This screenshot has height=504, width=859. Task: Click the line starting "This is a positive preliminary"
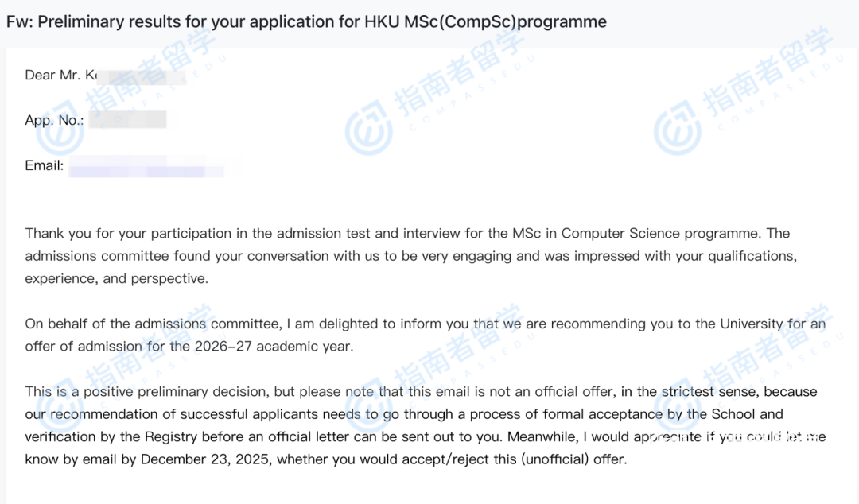pyautogui.click(x=143, y=392)
